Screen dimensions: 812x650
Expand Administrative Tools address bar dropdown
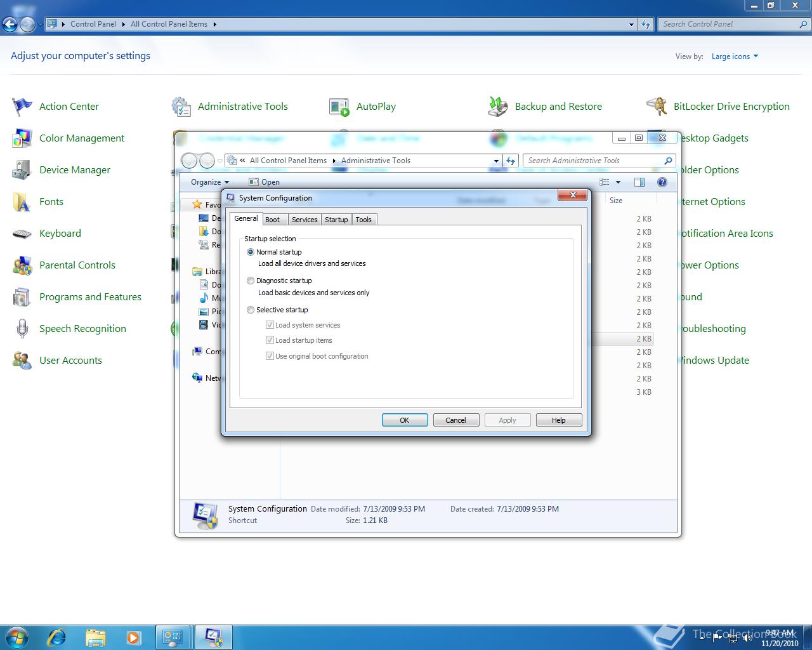coord(496,161)
